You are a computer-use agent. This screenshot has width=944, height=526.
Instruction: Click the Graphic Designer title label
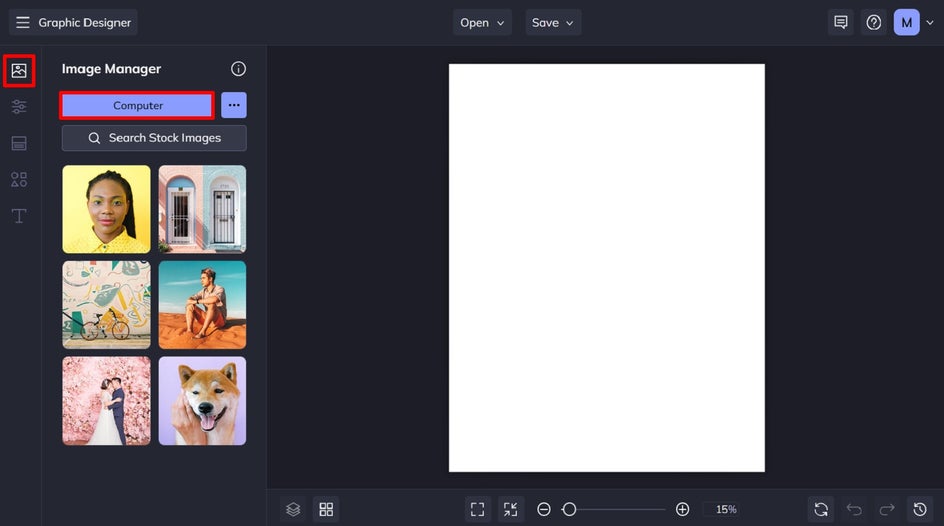pos(84,22)
